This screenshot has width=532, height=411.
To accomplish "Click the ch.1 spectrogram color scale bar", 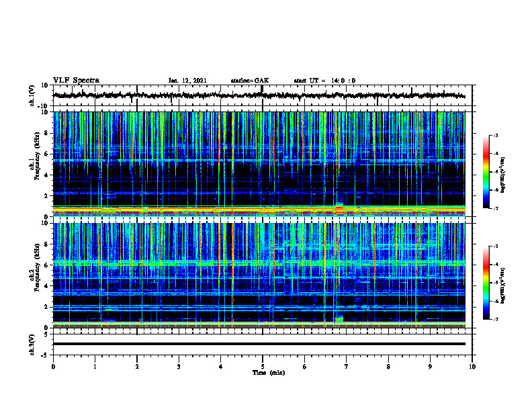I will click(x=486, y=172).
